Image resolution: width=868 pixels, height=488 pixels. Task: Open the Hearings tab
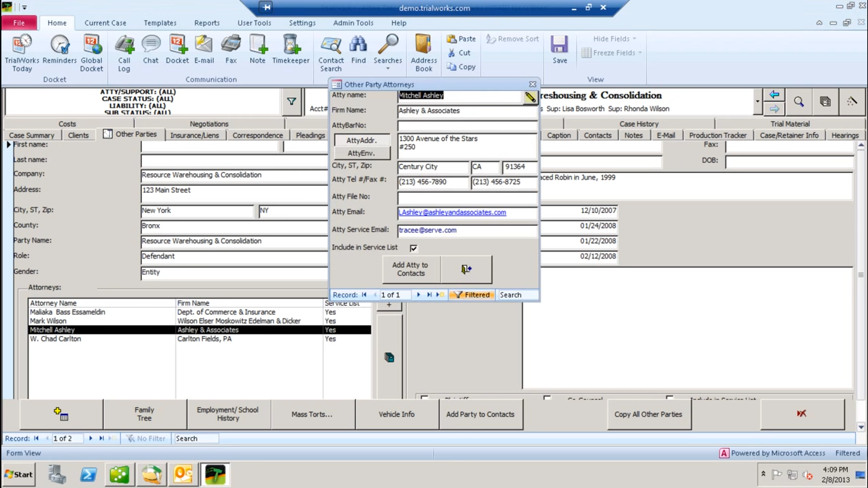point(845,135)
